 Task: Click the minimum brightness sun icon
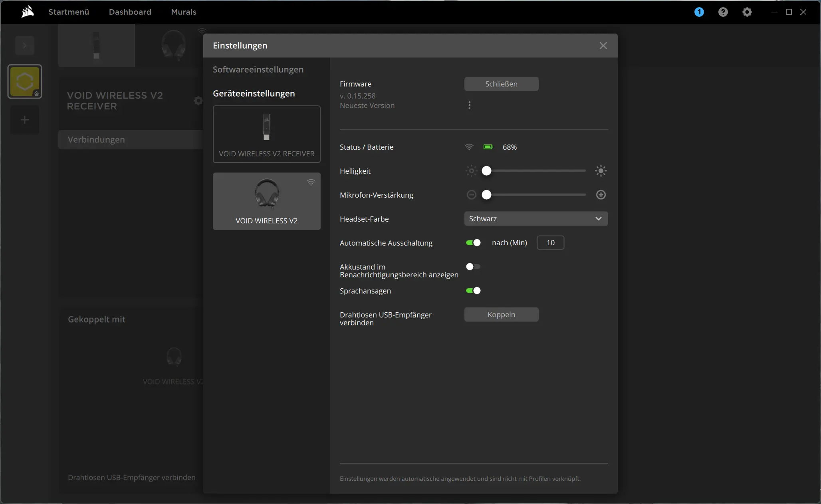[471, 171]
